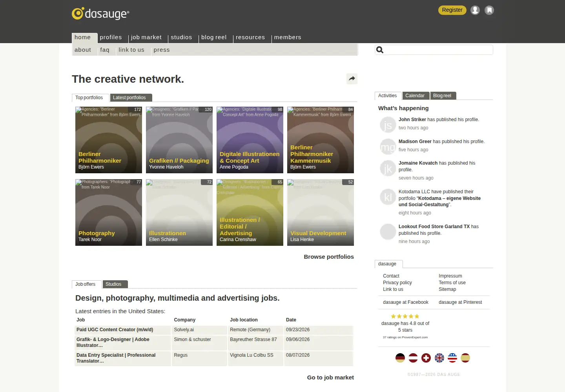Open the job market menu
This screenshot has width=565, height=392.
coord(146,37)
